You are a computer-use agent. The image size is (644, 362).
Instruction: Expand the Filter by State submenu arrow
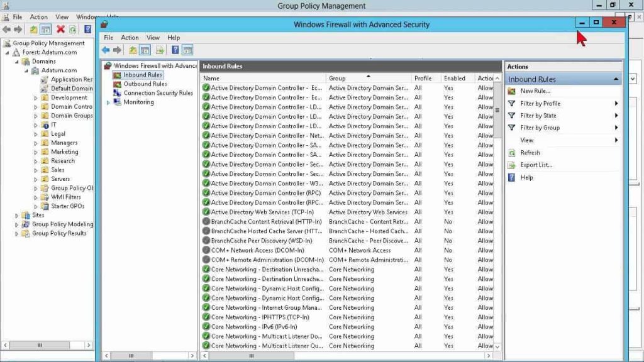tap(616, 116)
